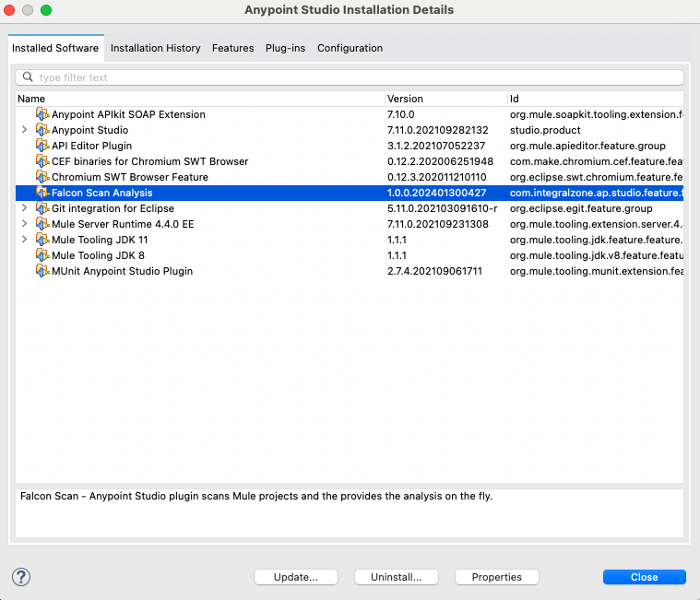The image size is (700, 600).
Task: Click the Anypoint Studio feature icon
Action: click(42, 130)
